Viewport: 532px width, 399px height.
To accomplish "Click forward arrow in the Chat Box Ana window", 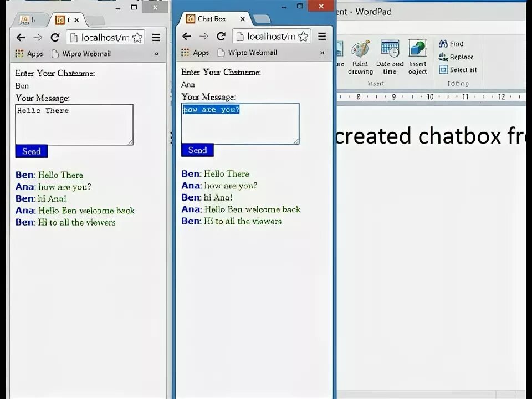I will pyautogui.click(x=203, y=37).
